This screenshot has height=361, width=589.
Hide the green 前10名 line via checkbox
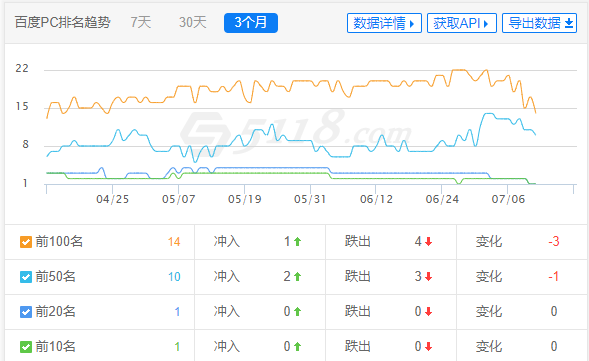(26, 347)
